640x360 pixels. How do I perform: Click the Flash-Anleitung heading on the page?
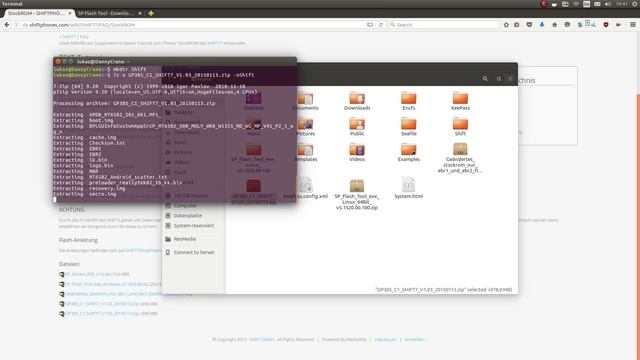[78, 240]
